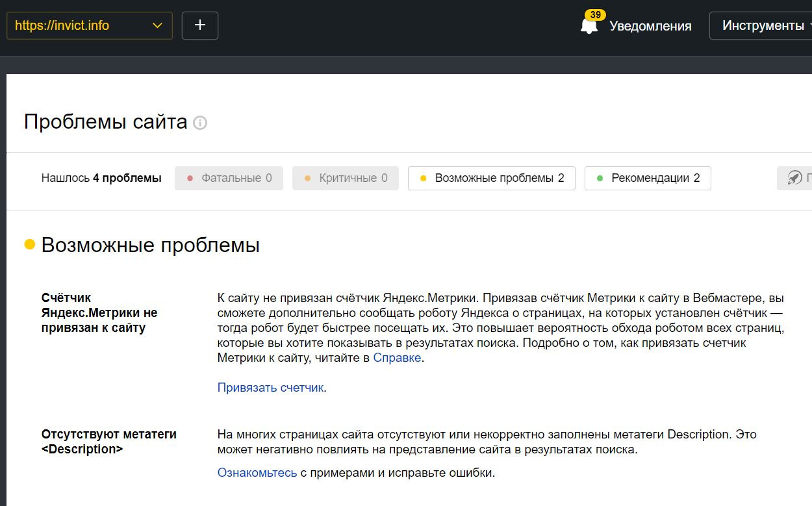Click the Отсутствуют метатеги Description title

click(x=109, y=441)
